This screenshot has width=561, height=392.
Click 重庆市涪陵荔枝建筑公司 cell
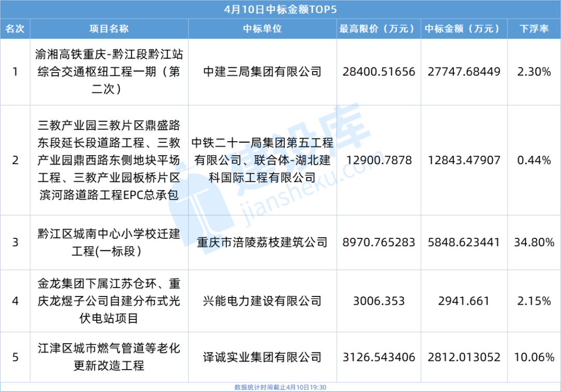pos(262,242)
